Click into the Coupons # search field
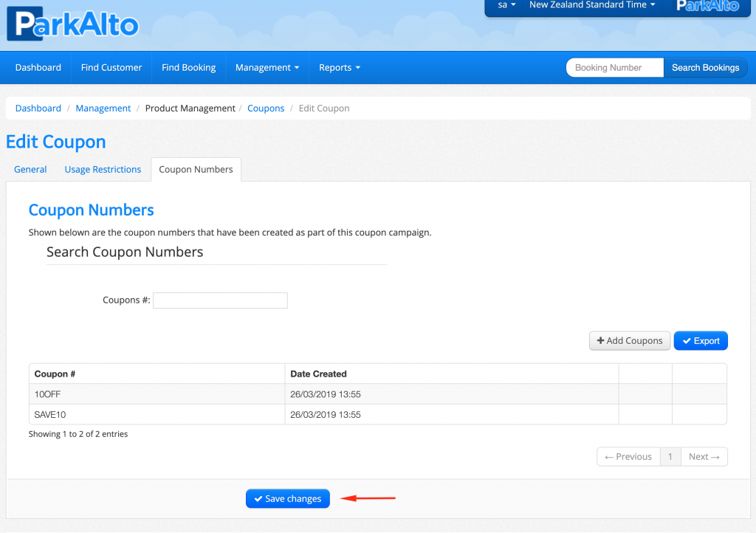The image size is (756, 533). [x=220, y=300]
